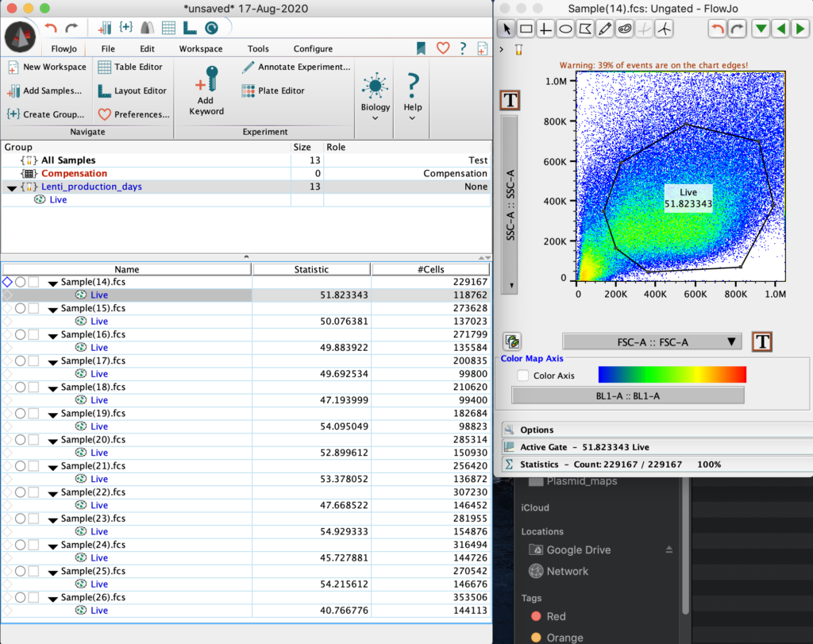Toggle the circle marker for Sample(14).fcs

[20, 282]
